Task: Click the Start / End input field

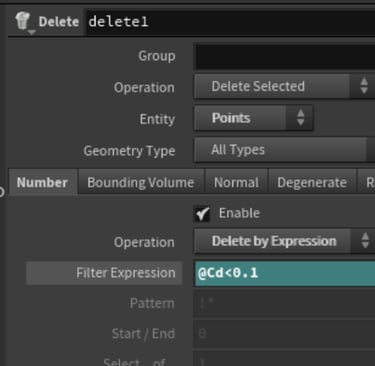Action: (x=284, y=334)
